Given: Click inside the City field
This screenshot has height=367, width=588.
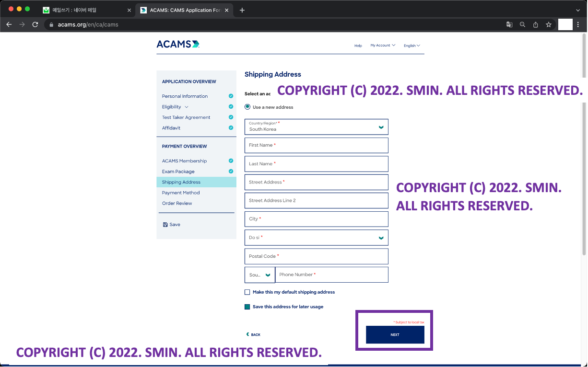Looking at the screenshot, I should pos(317,219).
